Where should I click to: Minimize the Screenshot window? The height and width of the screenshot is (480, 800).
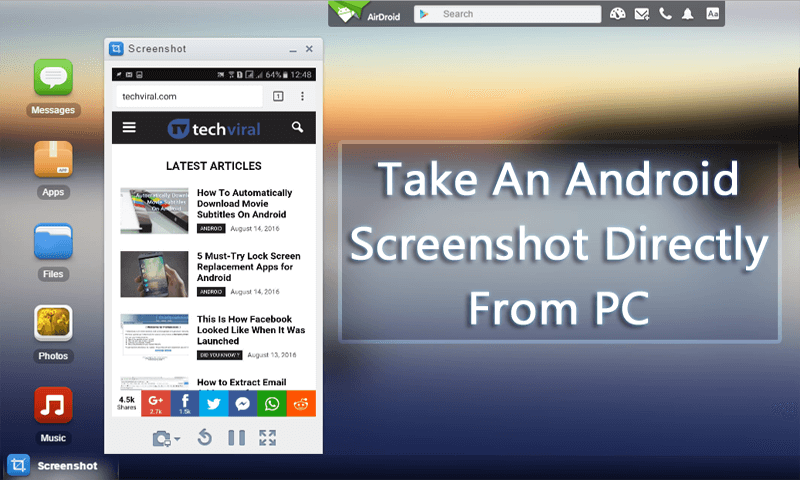click(x=293, y=50)
